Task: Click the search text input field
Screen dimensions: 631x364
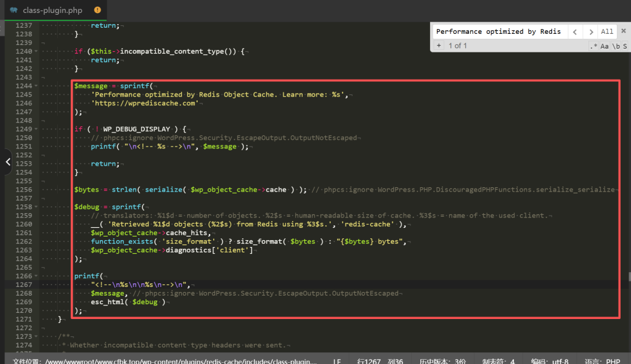Action: tap(498, 31)
